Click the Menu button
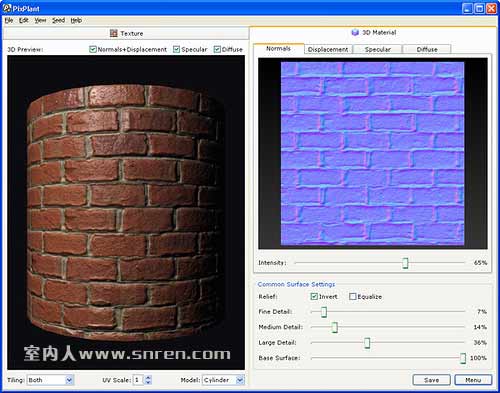This screenshot has width=500, height=393. pyautogui.click(x=473, y=380)
